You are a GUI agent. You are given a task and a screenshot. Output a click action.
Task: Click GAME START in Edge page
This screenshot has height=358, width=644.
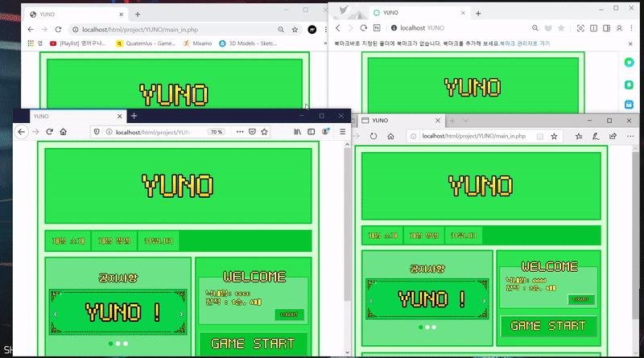(x=548, y=326)
